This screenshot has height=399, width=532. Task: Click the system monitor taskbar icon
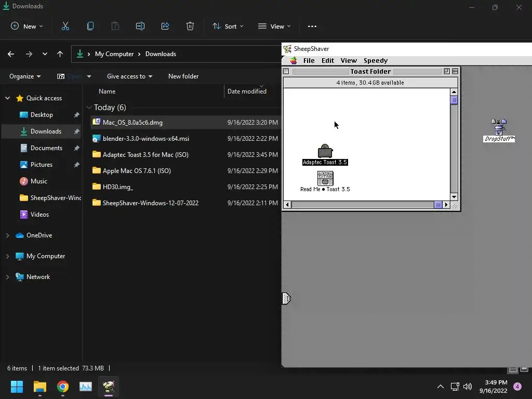86,387
